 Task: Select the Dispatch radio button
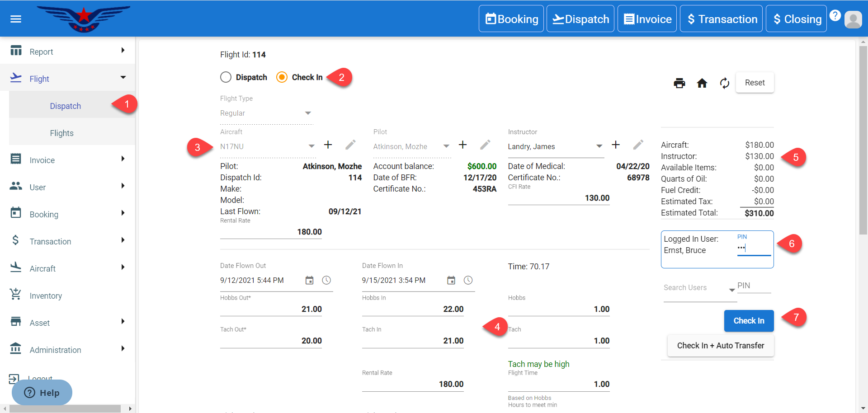point(226,77)
